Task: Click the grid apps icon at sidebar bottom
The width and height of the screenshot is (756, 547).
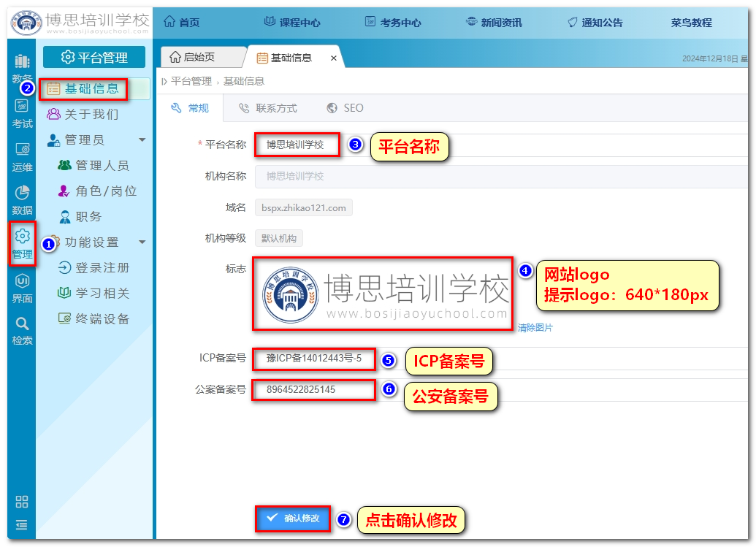Action: click(22, 502)
